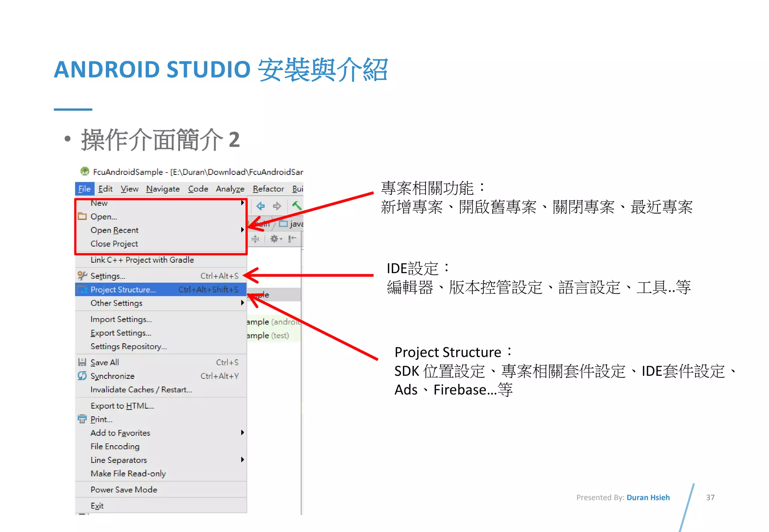The height and width of the screenshot is (532, 769).
Task: Open Settings... entry
Action: click(161, 276)
